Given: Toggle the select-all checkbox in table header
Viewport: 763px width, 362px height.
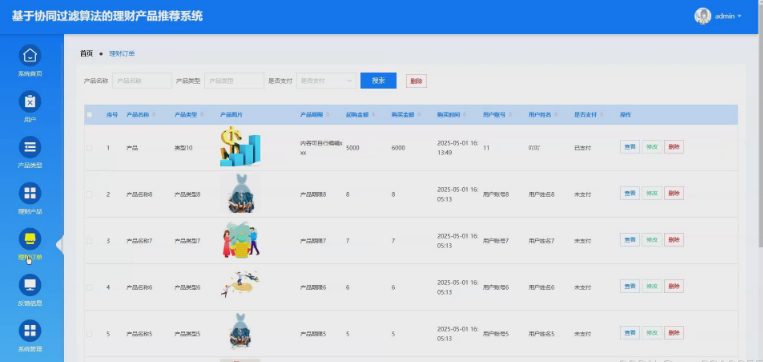Looking at the screenshot, I should point(89,115).
